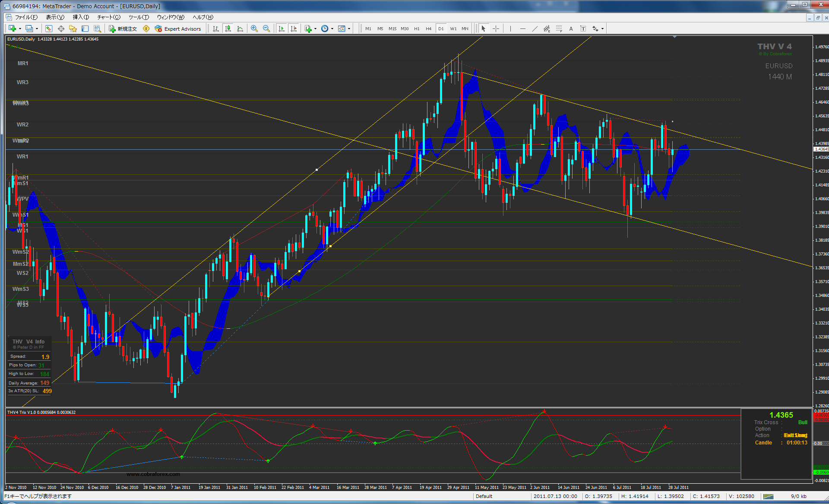Image resolution: width=829 pixels, height=504 pixels.
Task: Toggle chart shift button
Action: point(294,28)
